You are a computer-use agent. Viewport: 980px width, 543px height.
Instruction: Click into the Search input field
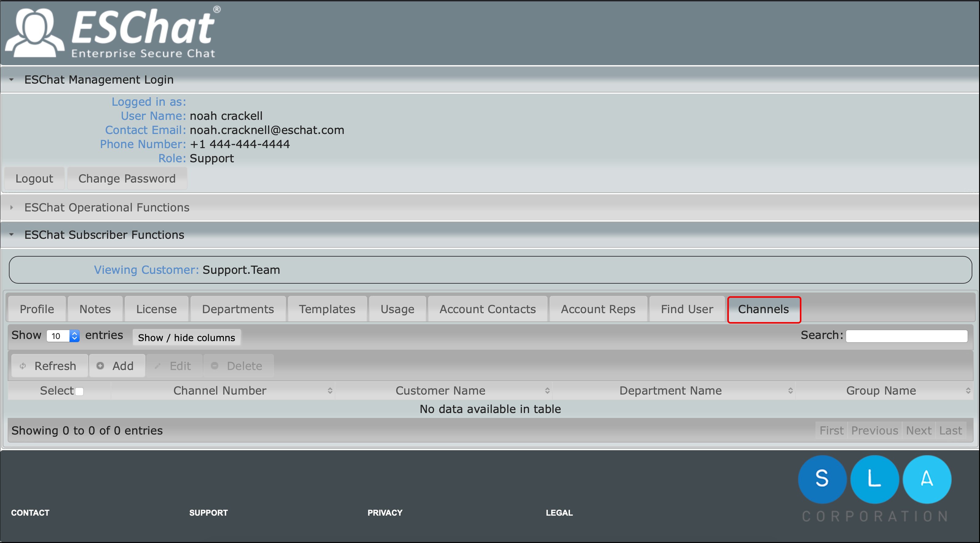(906, 336)
